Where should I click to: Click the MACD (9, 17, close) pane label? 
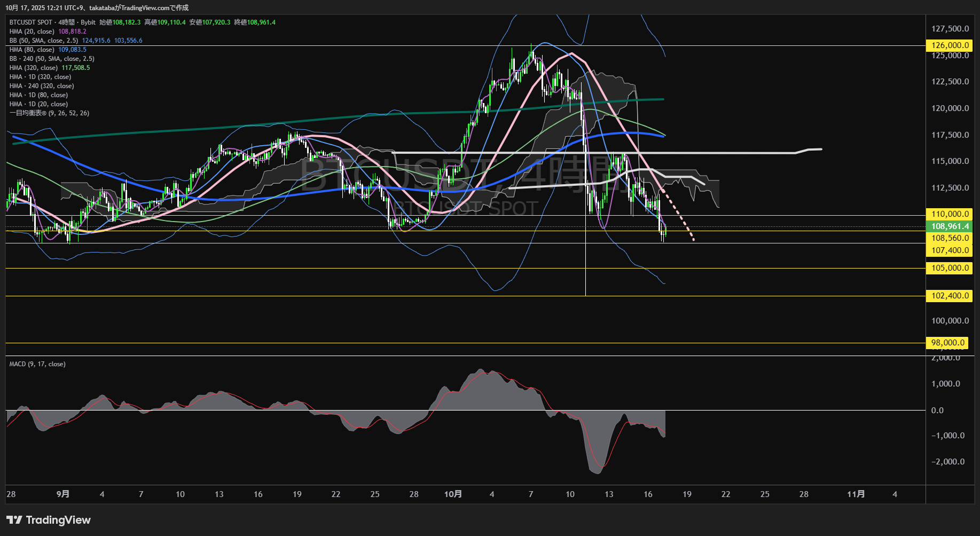(37, 364)
